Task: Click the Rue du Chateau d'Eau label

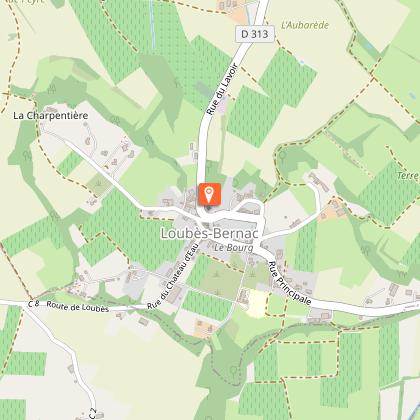Action: tap(173, 276)
